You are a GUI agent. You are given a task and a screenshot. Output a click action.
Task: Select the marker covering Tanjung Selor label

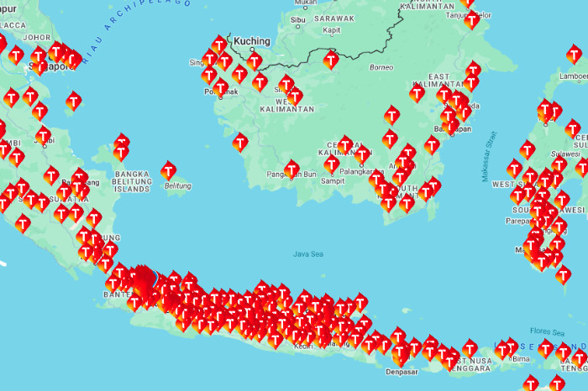pos(471,20)
